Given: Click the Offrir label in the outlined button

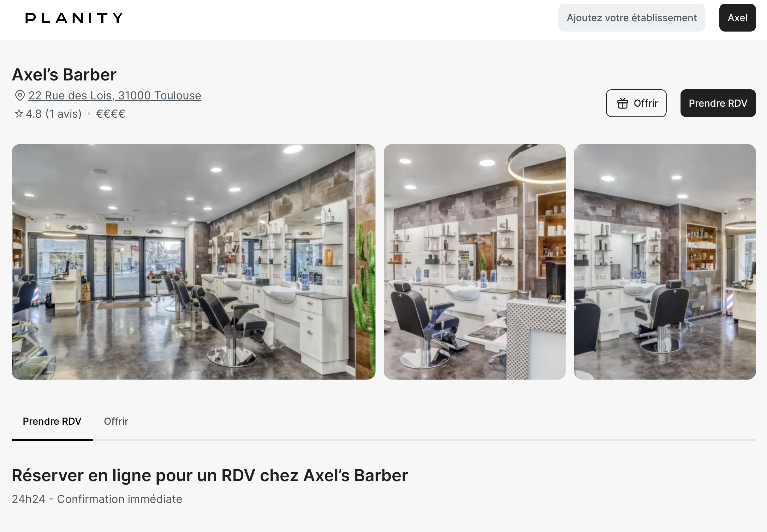Looking at the screenshot, I should coord(646,103).
